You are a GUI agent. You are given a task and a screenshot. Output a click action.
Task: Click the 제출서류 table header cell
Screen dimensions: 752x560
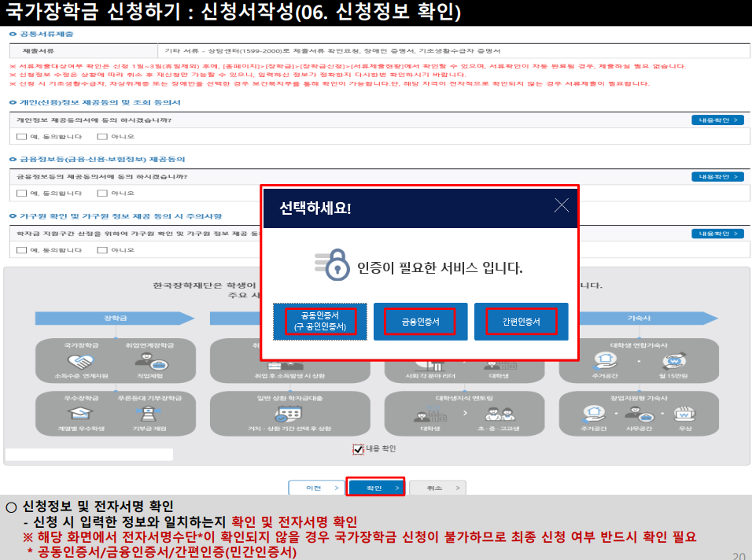click(x=84, y=51)
